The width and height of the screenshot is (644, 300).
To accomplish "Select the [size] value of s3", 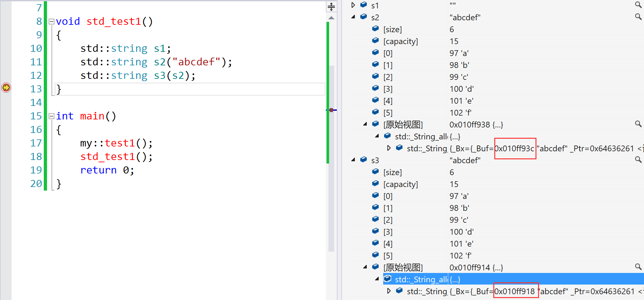I will pos(452,173).
